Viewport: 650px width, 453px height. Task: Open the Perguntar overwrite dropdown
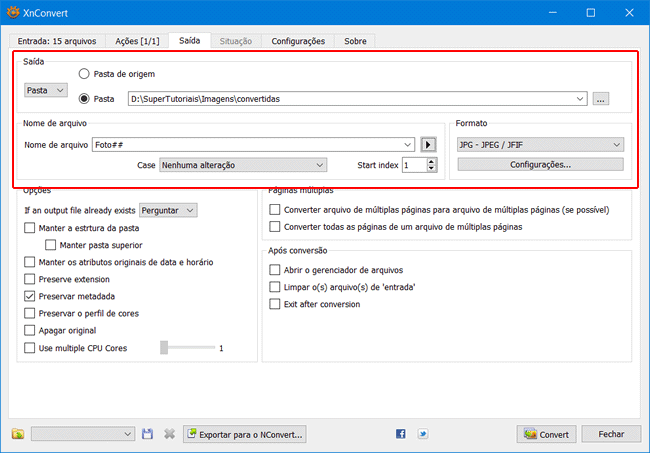coord(169,210)
